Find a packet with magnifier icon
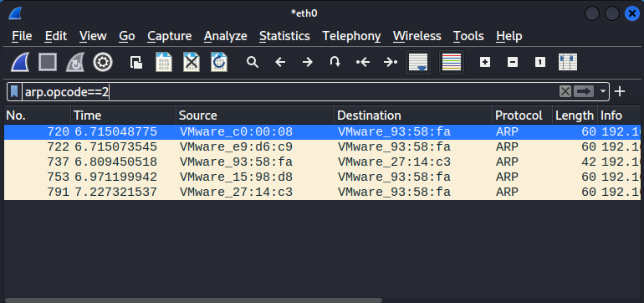 click(253, 63)
